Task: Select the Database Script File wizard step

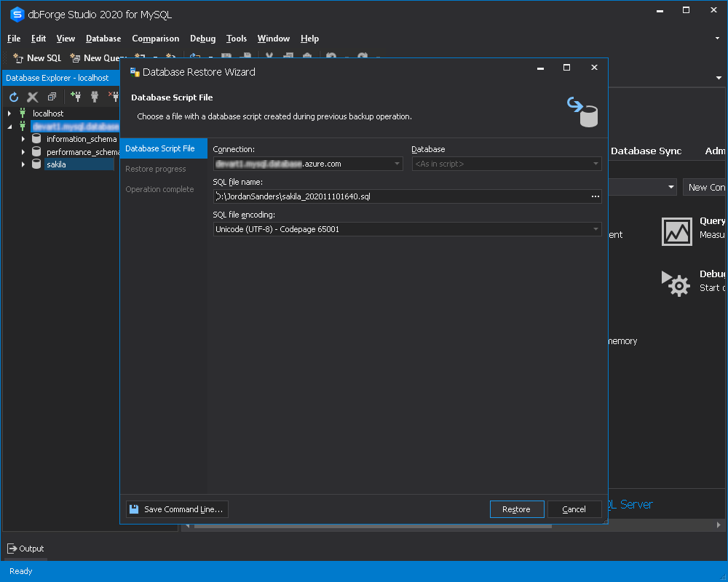Action: [x=163, y=148]
